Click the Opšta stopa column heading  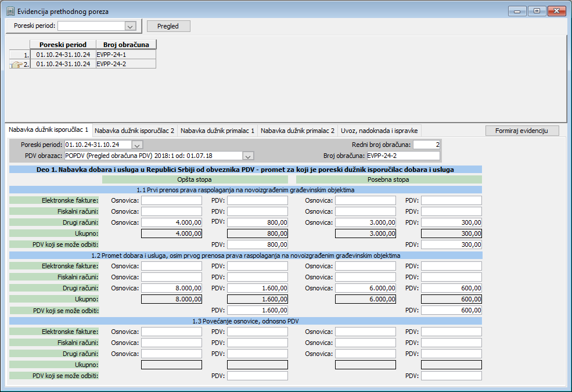[195, 179]
